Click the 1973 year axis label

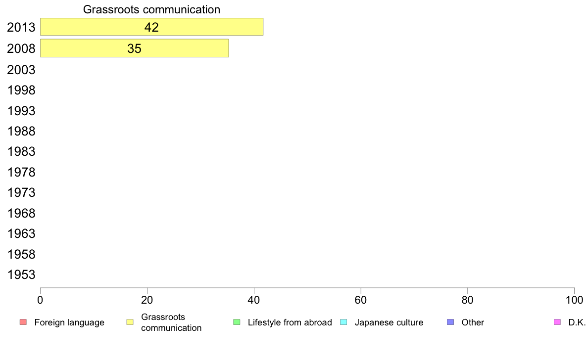pos(21,193)
